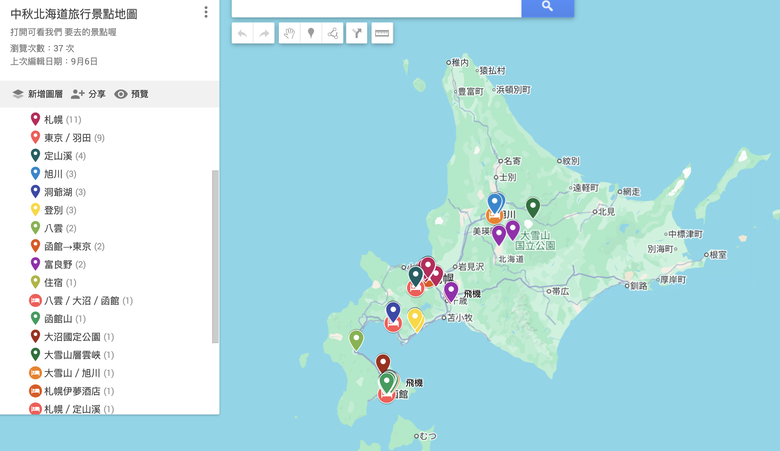Click the red hotel marker below teal pin
Image resolution: width=780 pixels, height=451 pixels.
tap(416, 289)
